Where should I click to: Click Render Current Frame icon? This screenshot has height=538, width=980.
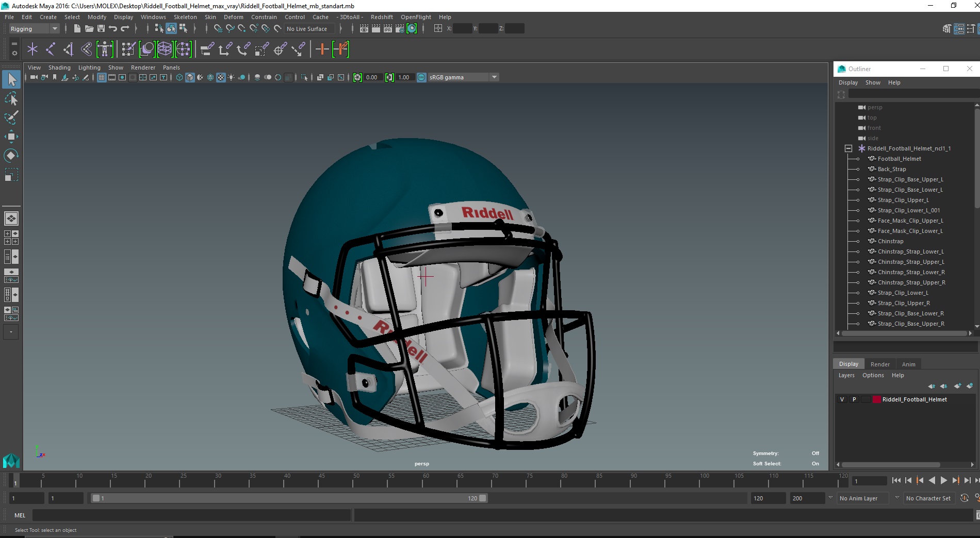coord(376,29)
